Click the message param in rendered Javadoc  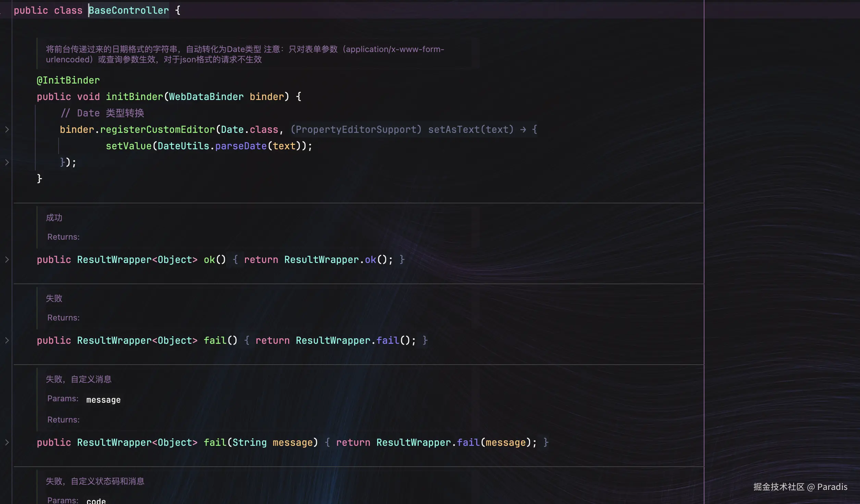click(103, 400)
